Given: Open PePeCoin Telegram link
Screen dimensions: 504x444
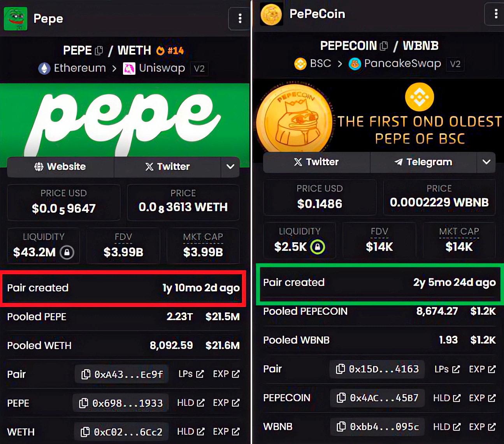Looking at the screenshot, I should pyautogui.click(x=423, y=162).
